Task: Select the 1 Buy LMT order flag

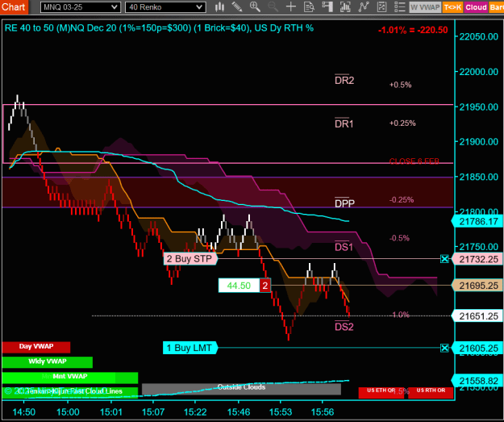Action: 190,348
